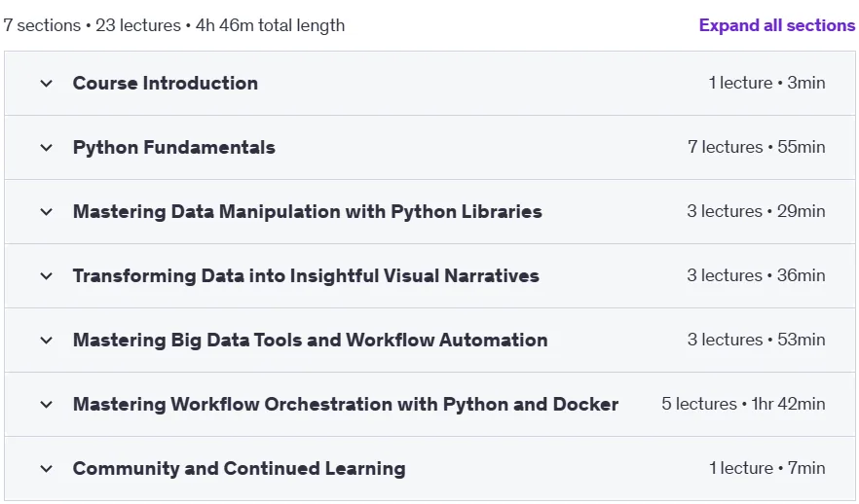The image size is (859, 504).
Task: Click the '5 lectures • 1hr 42min' label
Action: tap(743, 404)
